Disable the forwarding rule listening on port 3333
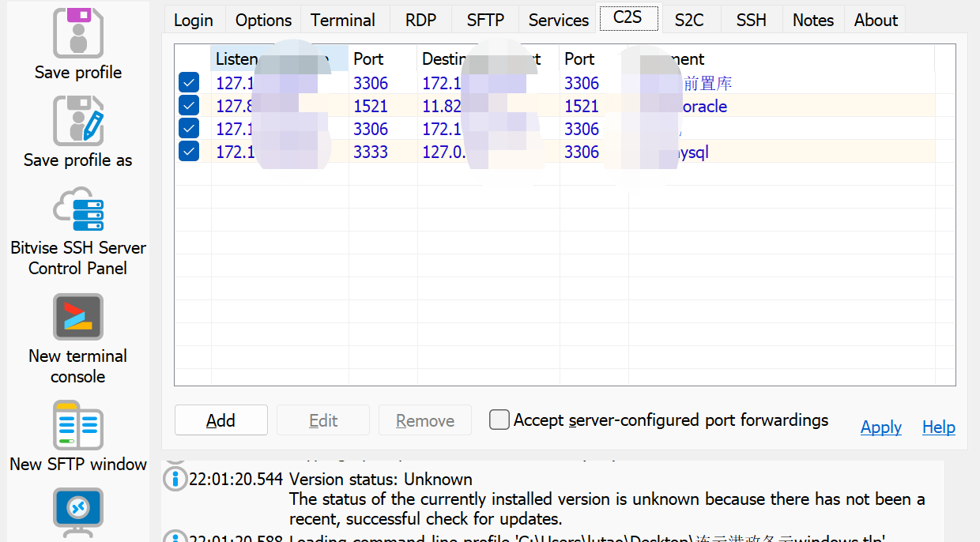 coord(189,152)
